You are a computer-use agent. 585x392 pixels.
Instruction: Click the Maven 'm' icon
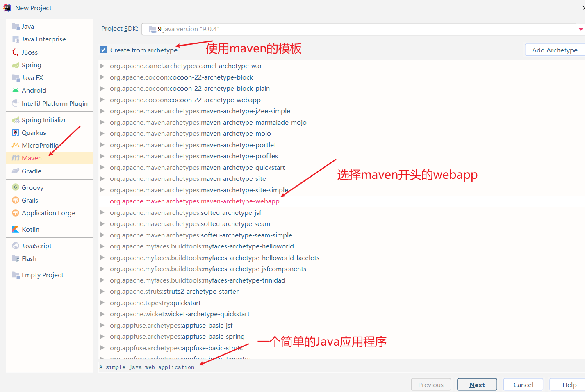tap(16, 158)
